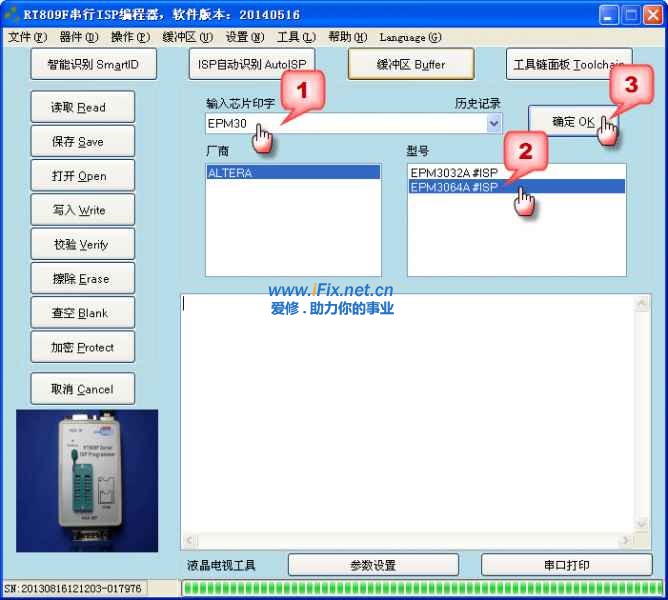This screenshot has height=600, width=668.
Task: Select ALTERA in the manufacturer list
Action: [x=292, y=173]
